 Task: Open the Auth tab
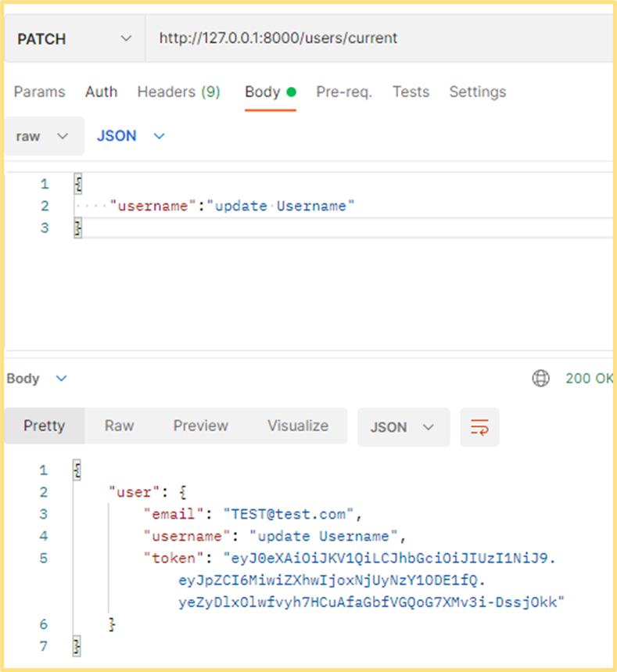101,92
